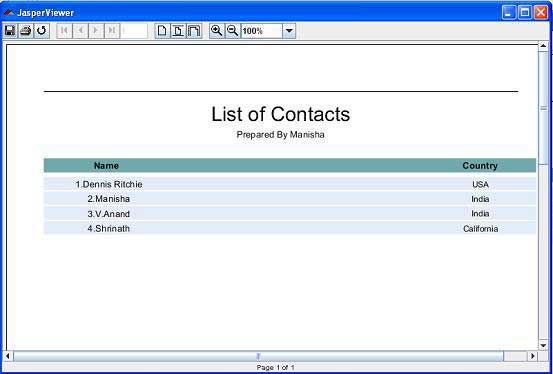Select Actual Size view icon
This screenshot has height=374, width=553.
click(x=162, y=31)
